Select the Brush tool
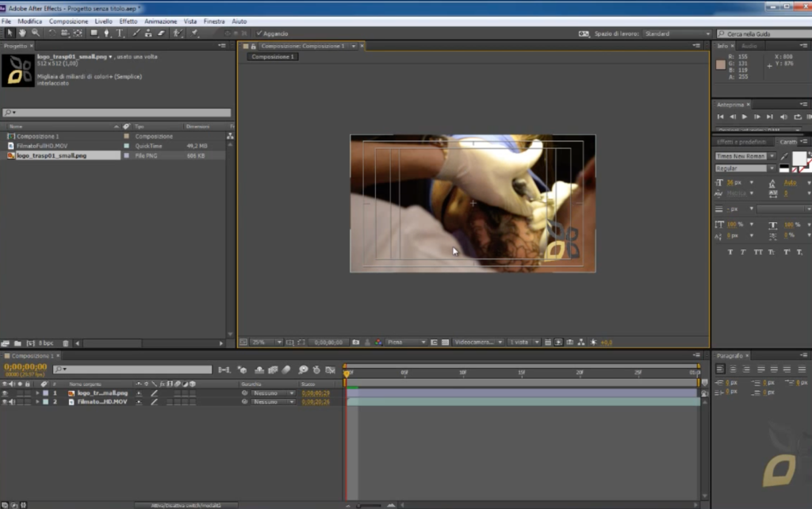This screenshot has height=509, width=812. click(x=136, y=33)
